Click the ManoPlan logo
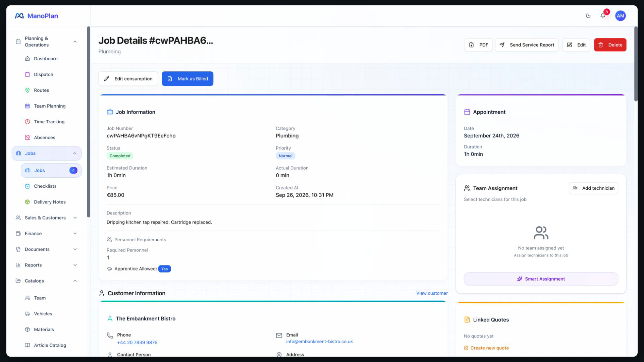This screenshot has height=362, width=644. click(36, 16)
